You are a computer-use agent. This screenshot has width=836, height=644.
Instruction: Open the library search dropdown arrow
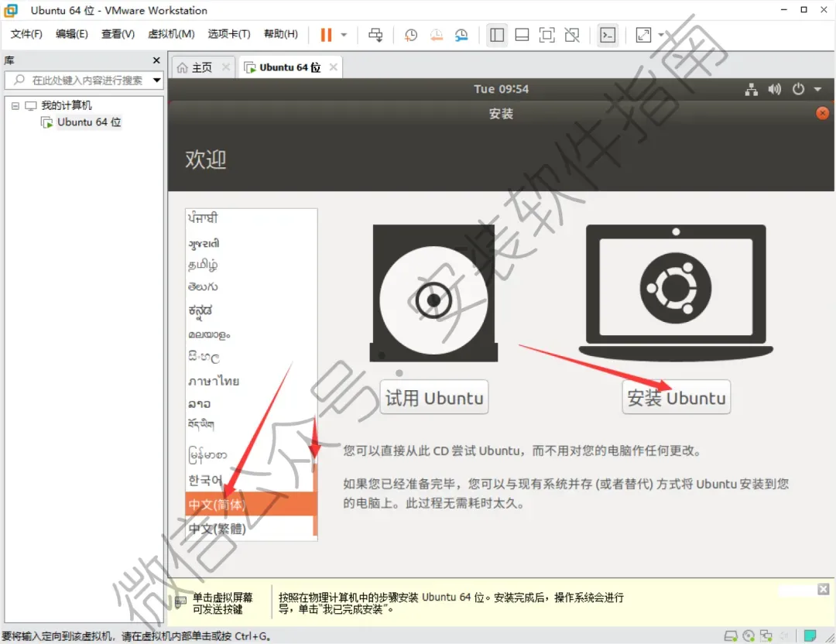click(156, 80)
